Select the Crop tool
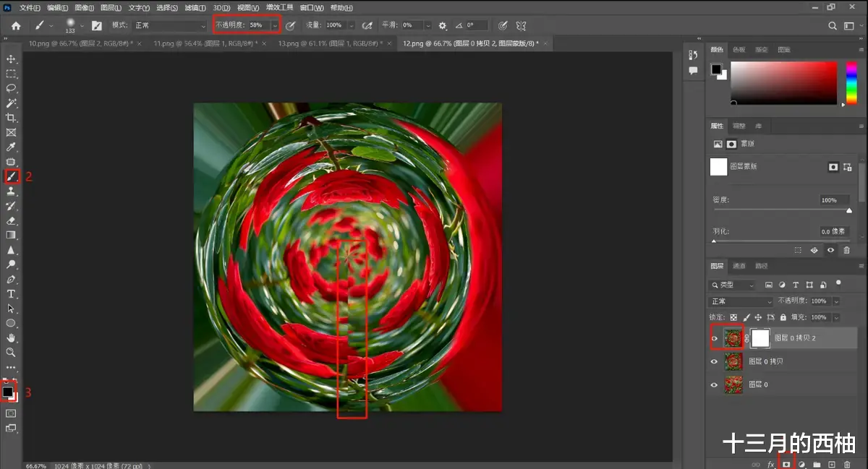868x469 pixels. (x=12, y=117)
